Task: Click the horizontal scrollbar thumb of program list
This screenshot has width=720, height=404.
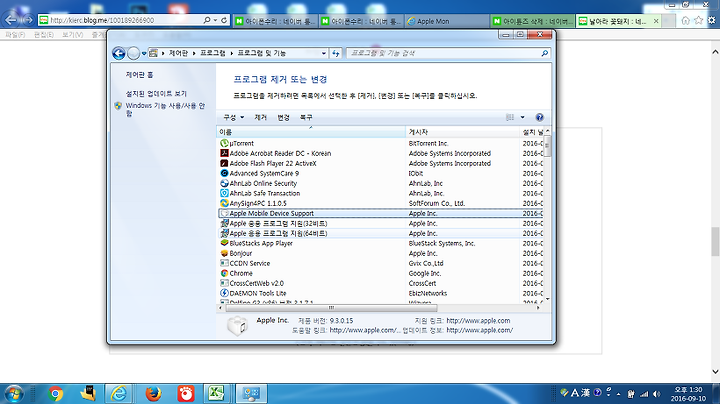Action: click(331, 308)
